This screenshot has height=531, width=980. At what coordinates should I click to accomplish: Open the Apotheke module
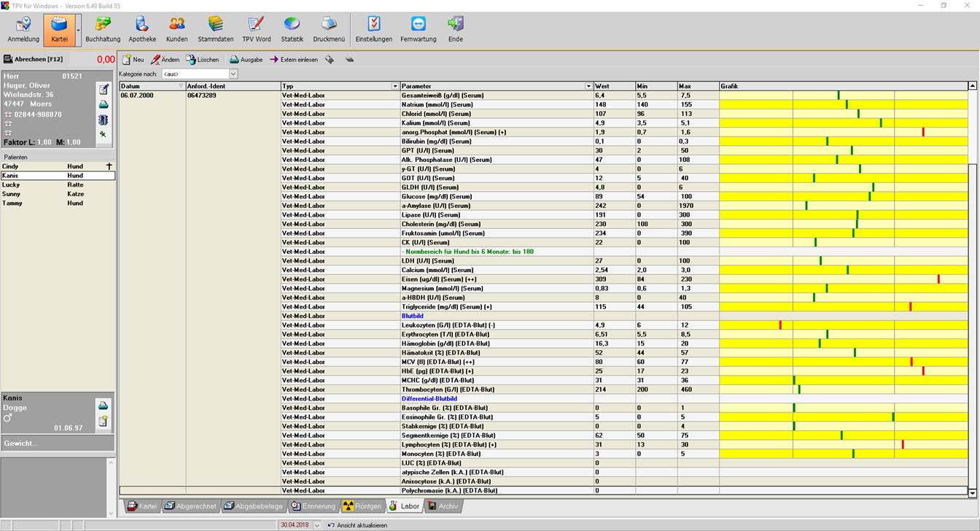(142, 29)
